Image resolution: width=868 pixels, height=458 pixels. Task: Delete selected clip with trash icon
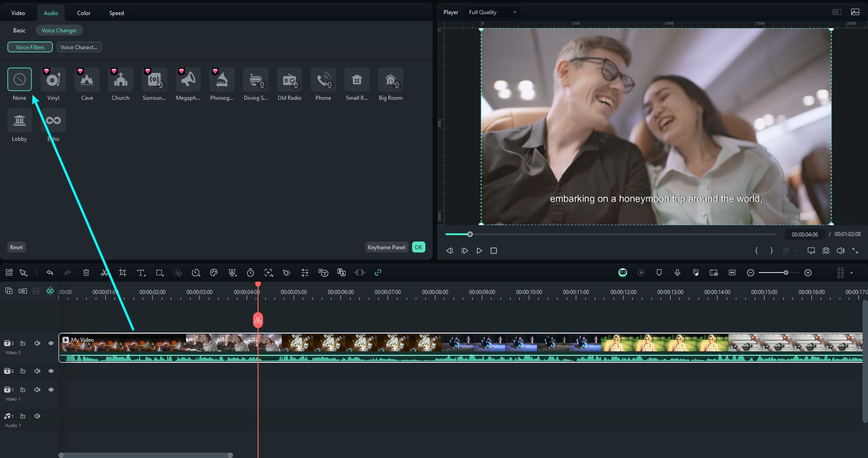(x=86, y=273)
